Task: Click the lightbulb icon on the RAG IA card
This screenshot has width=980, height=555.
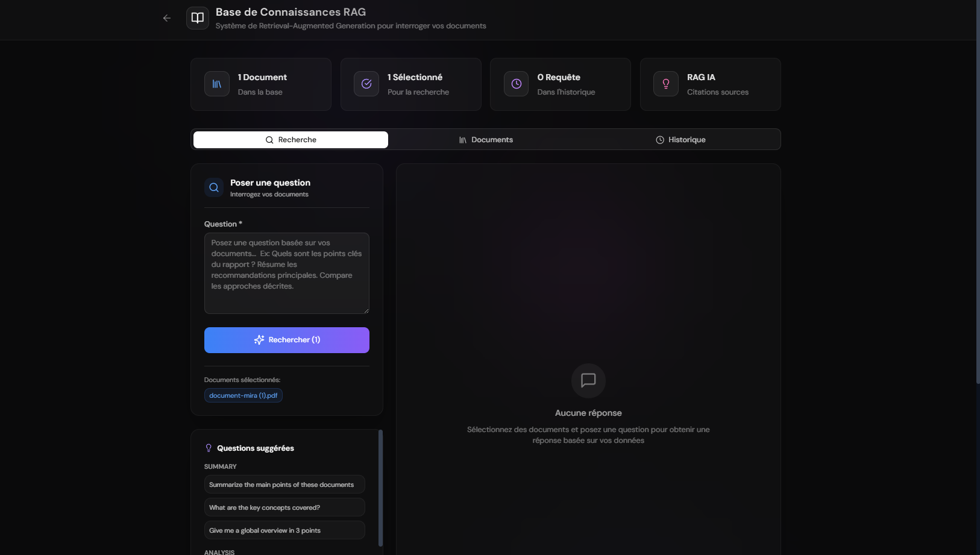Action: coord(666,84)
